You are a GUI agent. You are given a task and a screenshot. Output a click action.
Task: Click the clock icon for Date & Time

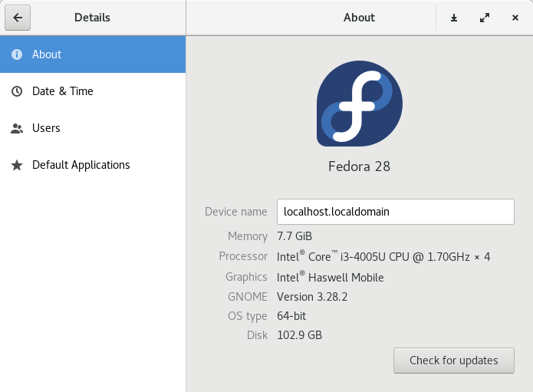17,91
